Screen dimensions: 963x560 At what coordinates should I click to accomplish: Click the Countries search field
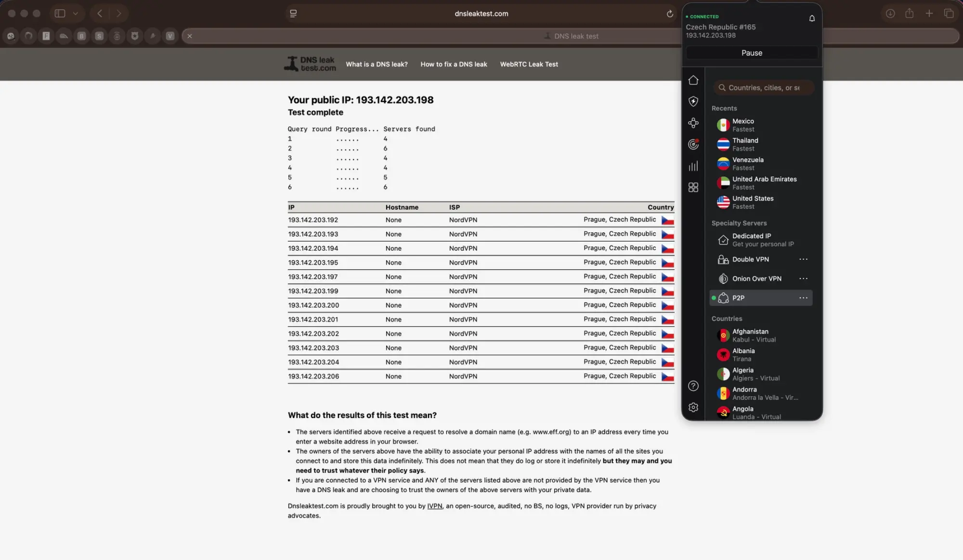coord(764,87)
